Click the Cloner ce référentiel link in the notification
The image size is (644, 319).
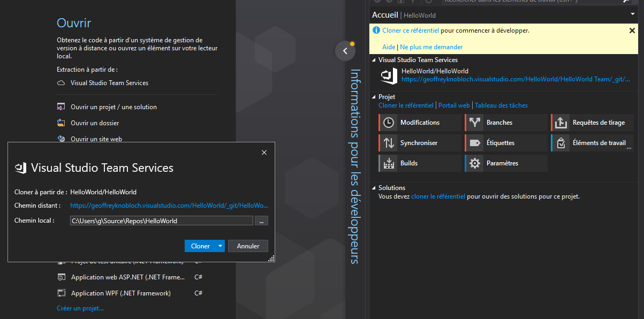click(x=411, y=31)
